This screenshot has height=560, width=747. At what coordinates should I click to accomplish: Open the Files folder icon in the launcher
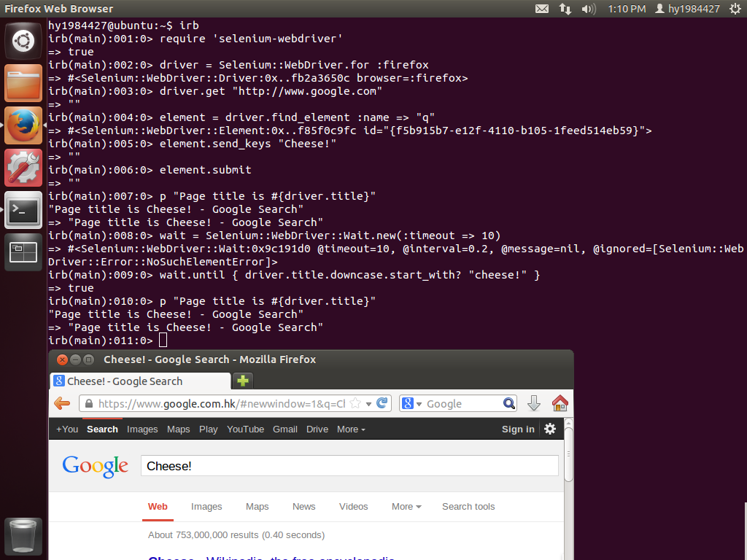coord(23,83)
